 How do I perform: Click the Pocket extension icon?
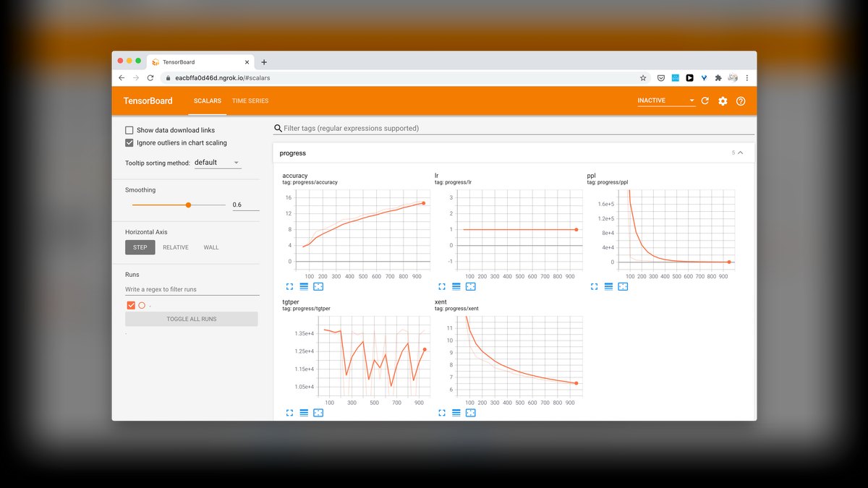[661, 77]
